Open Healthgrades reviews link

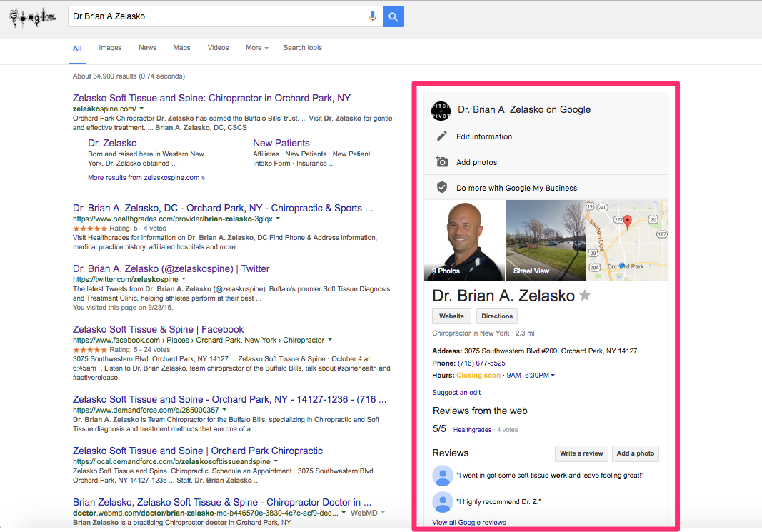pyautogui.click(x=472, y=430)
